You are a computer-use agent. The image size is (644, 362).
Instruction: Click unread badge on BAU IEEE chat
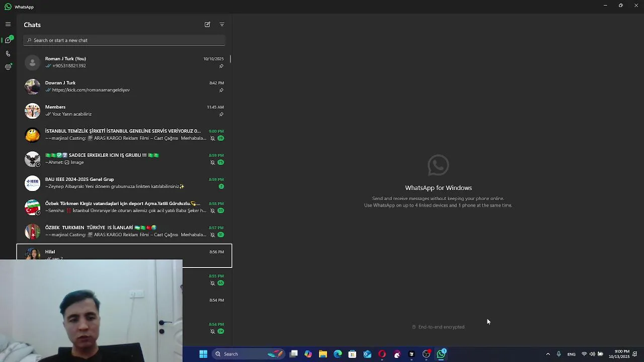(221, 187)
